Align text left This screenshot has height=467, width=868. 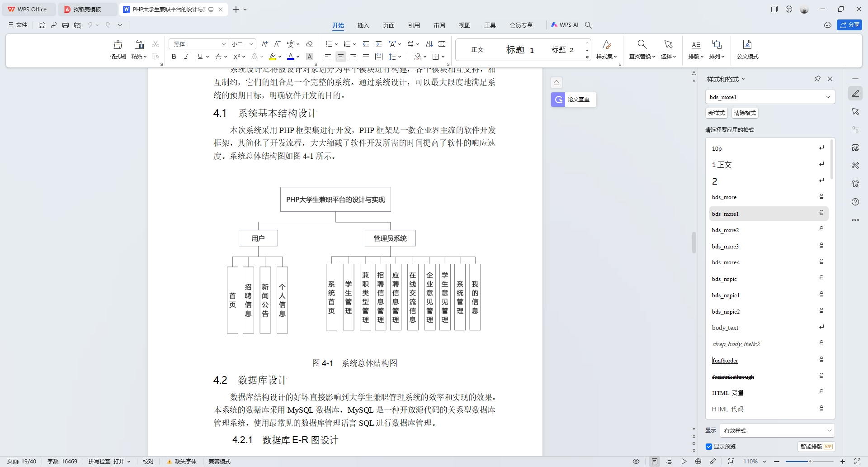click(328, 57)
